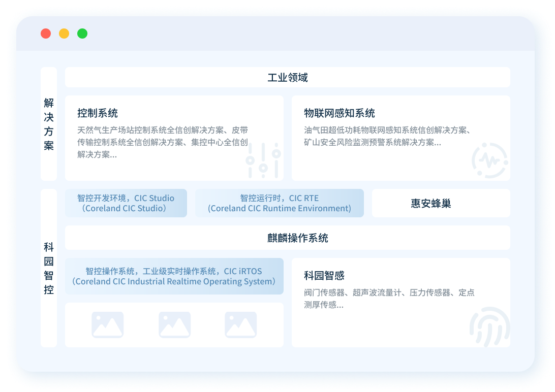Click the 控制系统 card heading
This screenshot has height=392, width=555.
(98, 113)
